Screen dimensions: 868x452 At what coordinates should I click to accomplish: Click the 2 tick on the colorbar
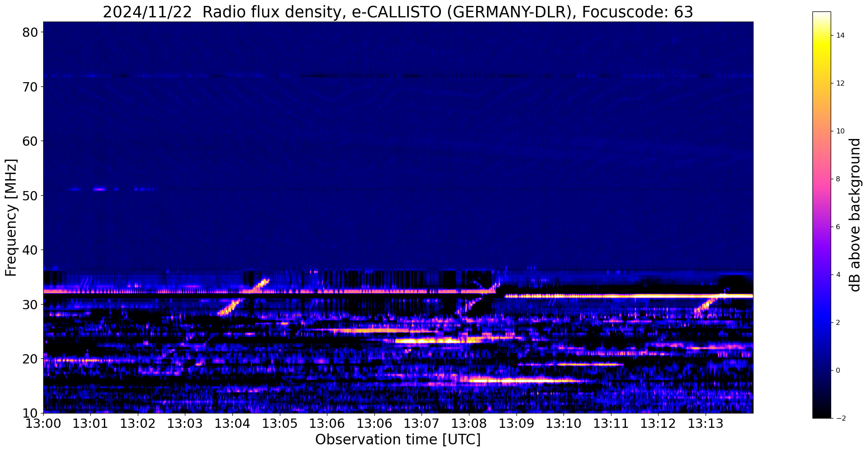point(837,323)
